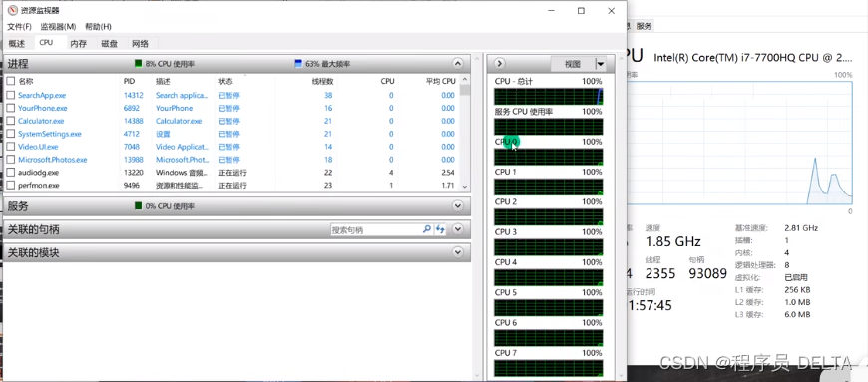Screen dimensions: 868x382
Task: Select audiodg.exe process name
Action: (38, 173)
